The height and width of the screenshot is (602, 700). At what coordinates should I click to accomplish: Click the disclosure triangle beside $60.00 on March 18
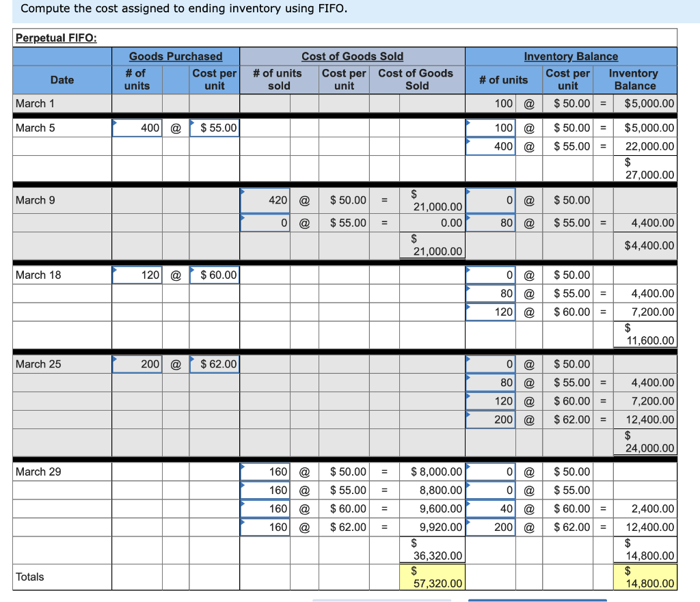(193, 270)
